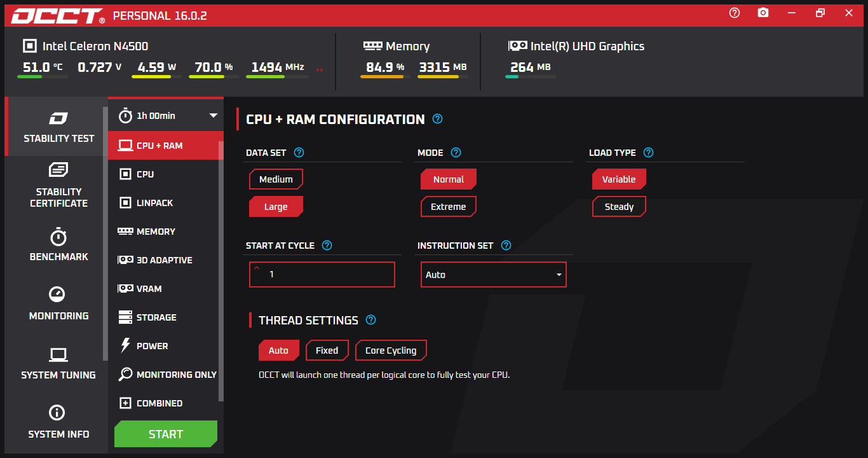Screen dimensions: 868x458
Task: Open Monitoring via the gauge icon
Action: (x=58, y=294)
